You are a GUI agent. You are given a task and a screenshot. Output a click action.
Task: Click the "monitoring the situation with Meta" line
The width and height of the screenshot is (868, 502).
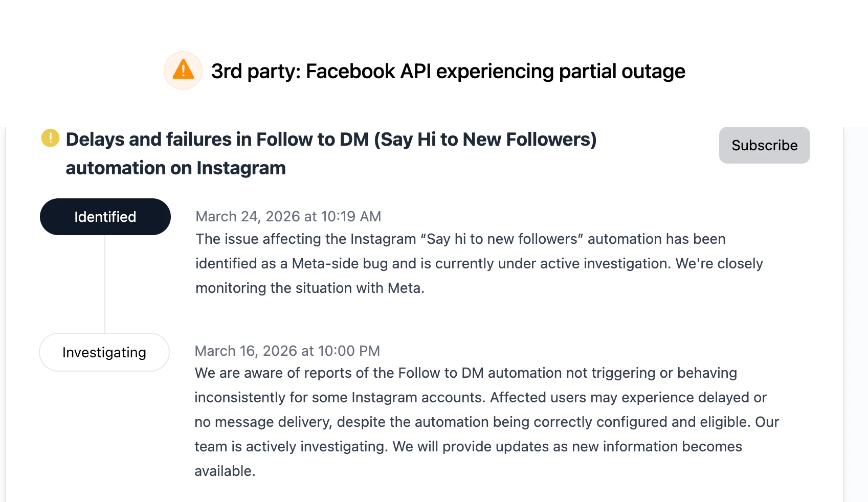(x=309, y=288)
